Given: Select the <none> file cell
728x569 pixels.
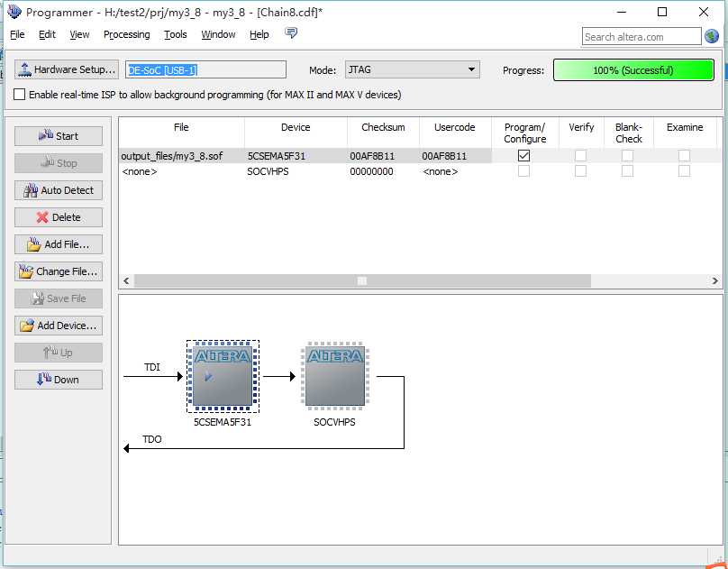Looking at the screenshot, I should click(181, 171).
